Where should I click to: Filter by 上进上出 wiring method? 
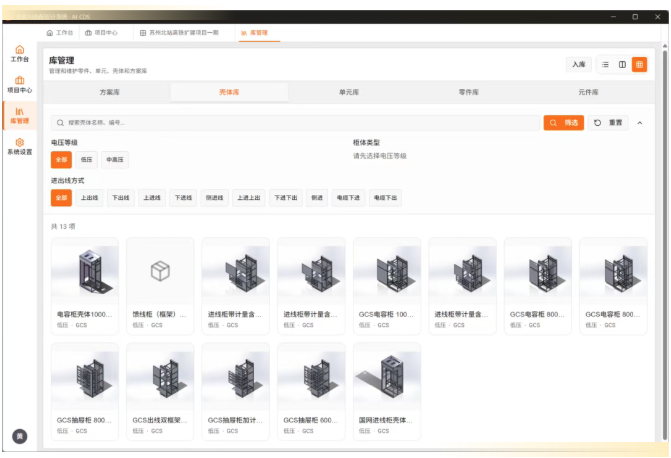[249, 198]
